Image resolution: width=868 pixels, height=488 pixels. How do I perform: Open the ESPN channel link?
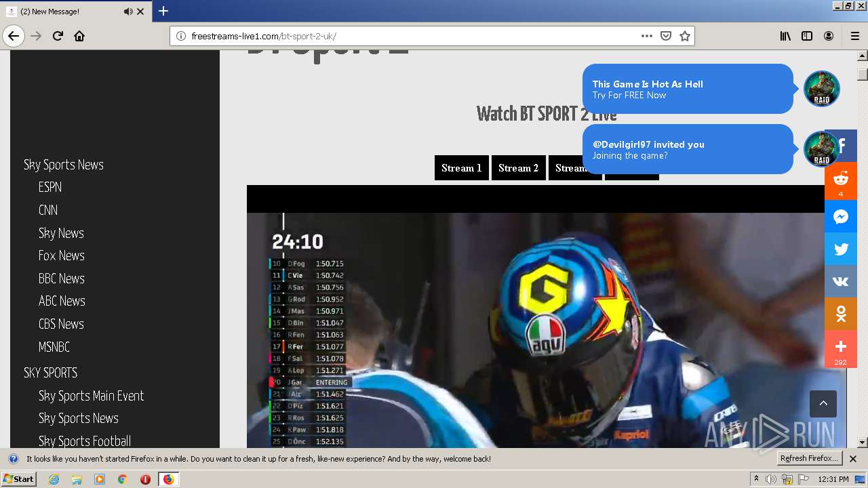(50, 187)
